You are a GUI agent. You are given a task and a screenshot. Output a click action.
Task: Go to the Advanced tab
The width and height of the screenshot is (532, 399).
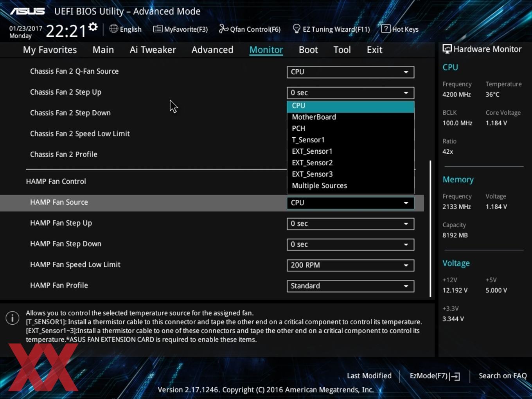click(x=212, y=50)
